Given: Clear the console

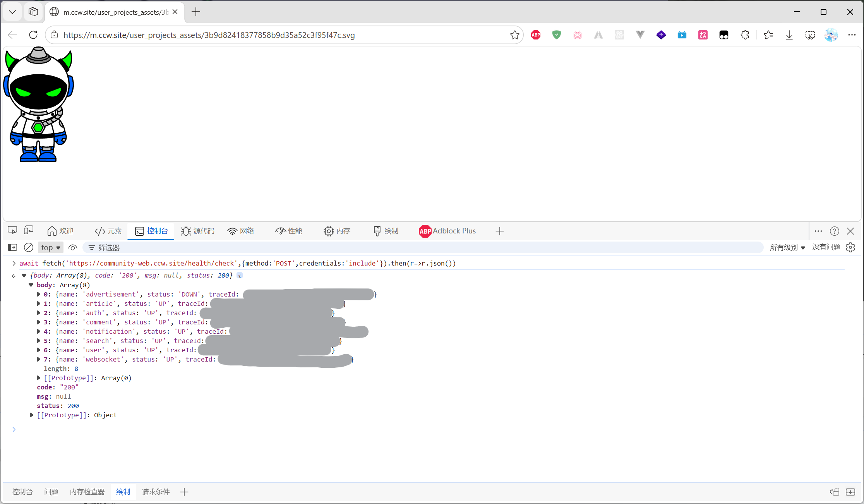Looking at the screenshot, I should pos(29,247).
